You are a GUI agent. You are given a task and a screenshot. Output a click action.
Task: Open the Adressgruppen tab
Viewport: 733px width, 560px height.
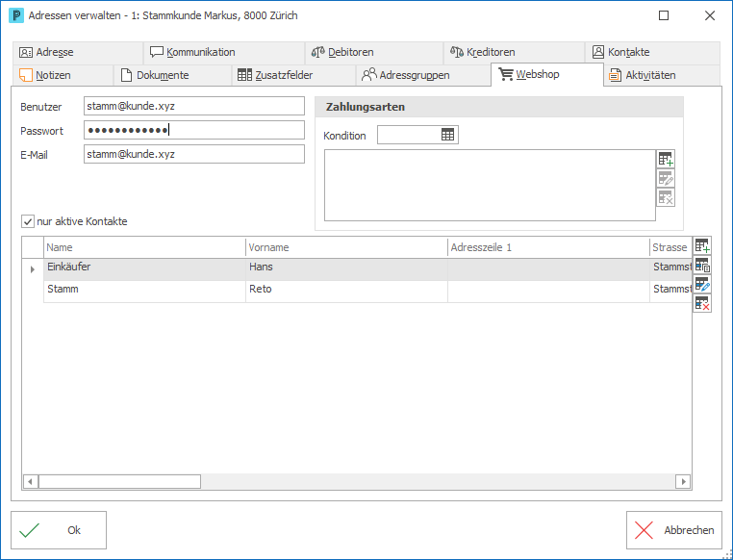pos(423,75)
